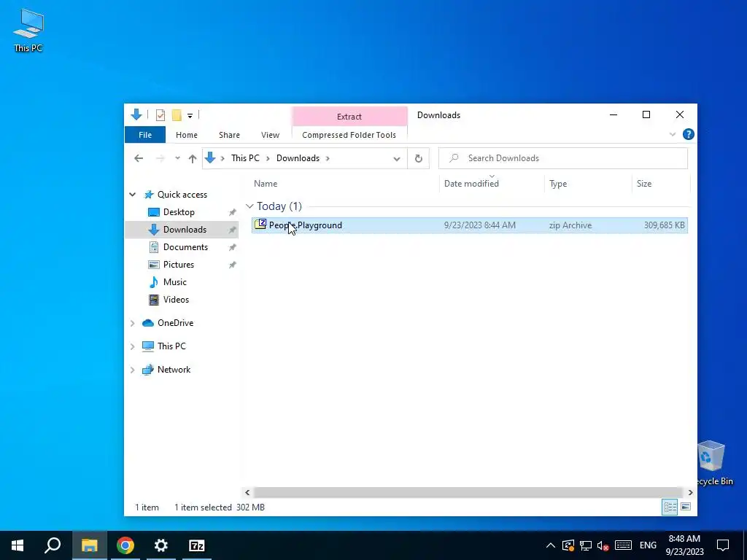Select the Recycle Bin desktop icon

(x=713, y=462)
